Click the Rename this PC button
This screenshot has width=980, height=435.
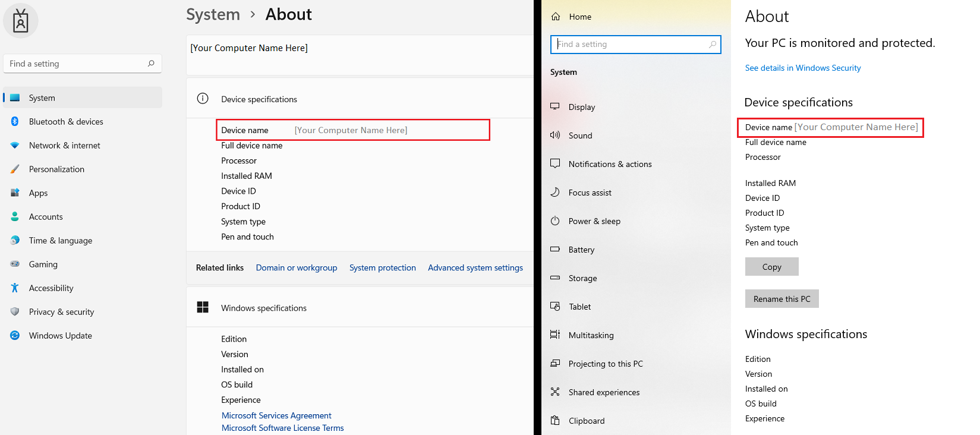pos(782,299)
